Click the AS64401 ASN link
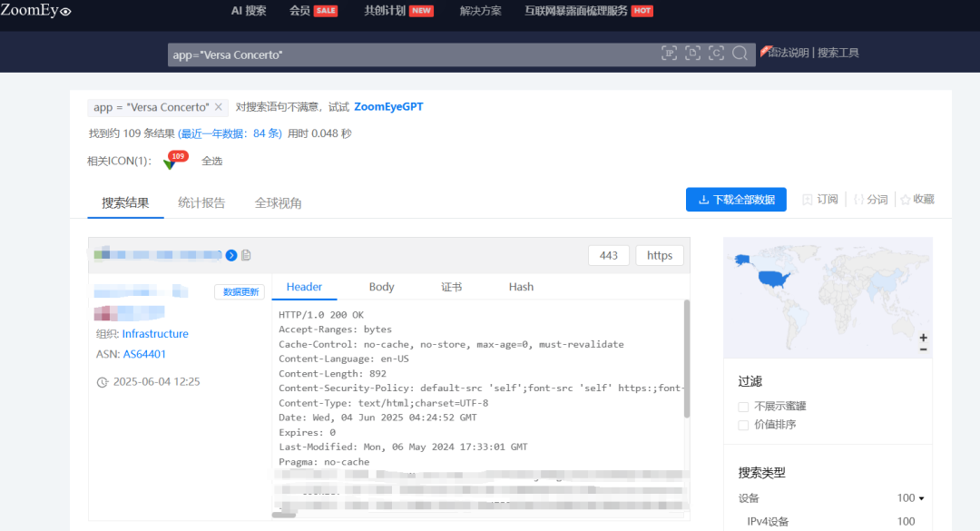This screenshot has height=531, width=980. click(x=144, y=354)
